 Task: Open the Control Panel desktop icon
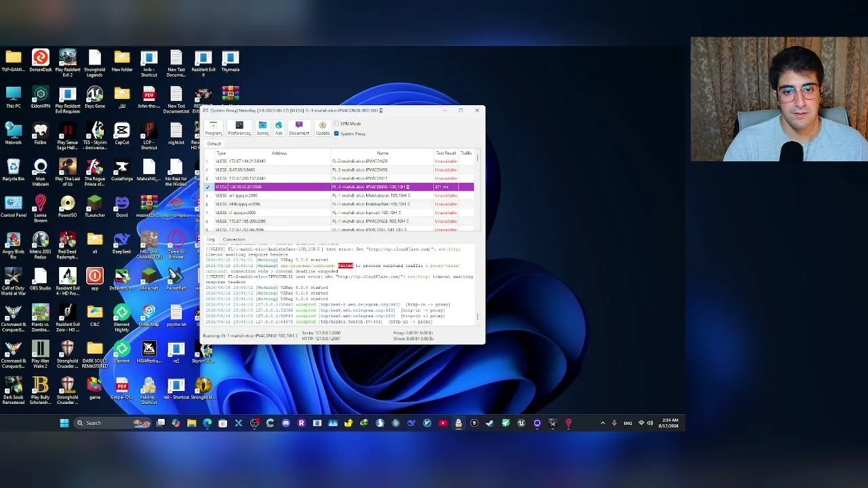(13, 207)
